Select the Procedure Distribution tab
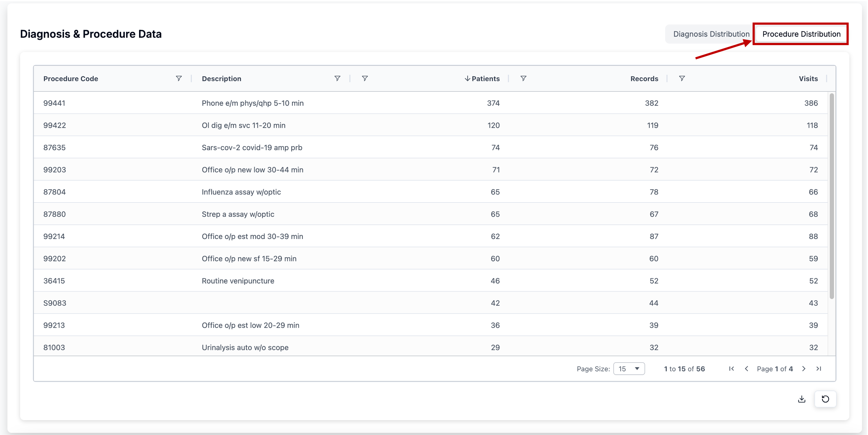This screenshot has height=435, width=868. [801, 34]
